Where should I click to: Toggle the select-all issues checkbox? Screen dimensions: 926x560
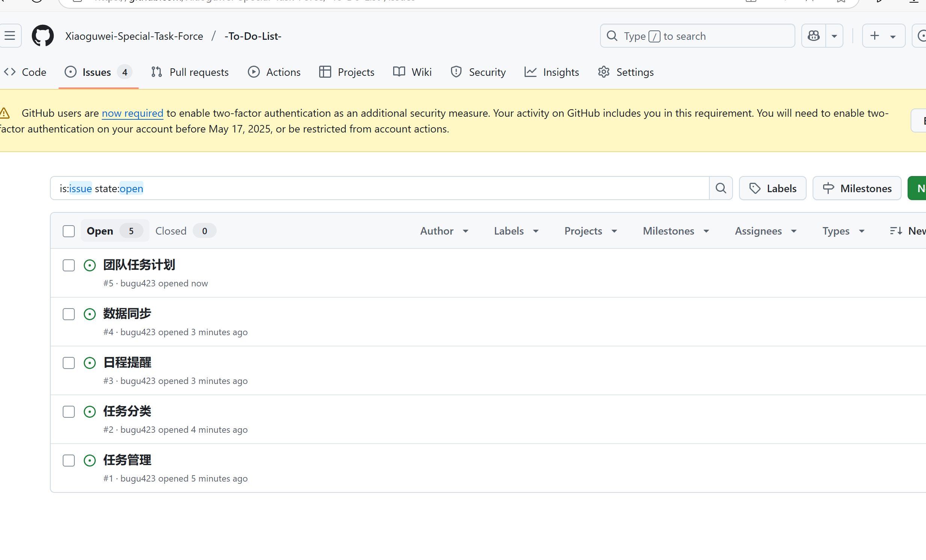click(69, 231)
